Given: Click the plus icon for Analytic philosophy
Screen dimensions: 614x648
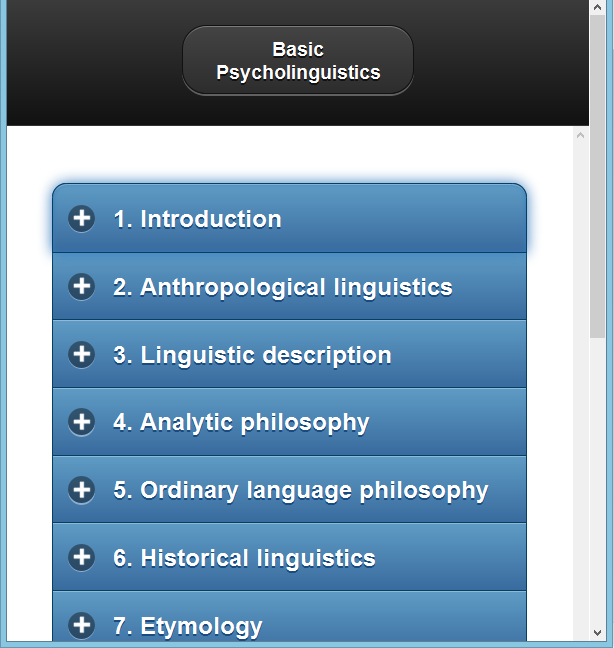Looking at the screenshot, I should pos(82,422).
